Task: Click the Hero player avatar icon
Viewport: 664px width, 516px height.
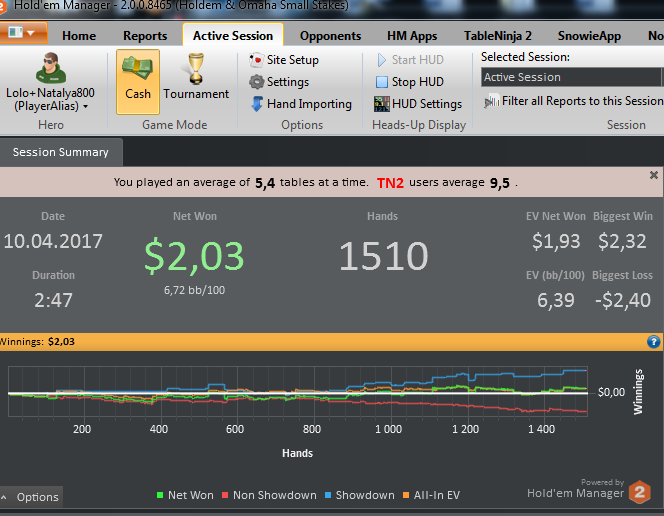Action: pyautogui.click(x=51, y=68)
